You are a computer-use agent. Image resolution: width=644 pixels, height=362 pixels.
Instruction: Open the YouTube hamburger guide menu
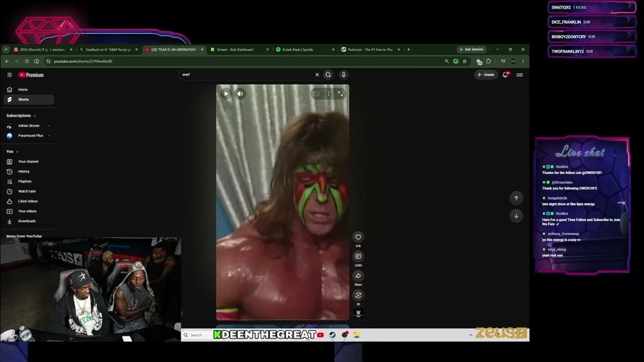point(9,75)
